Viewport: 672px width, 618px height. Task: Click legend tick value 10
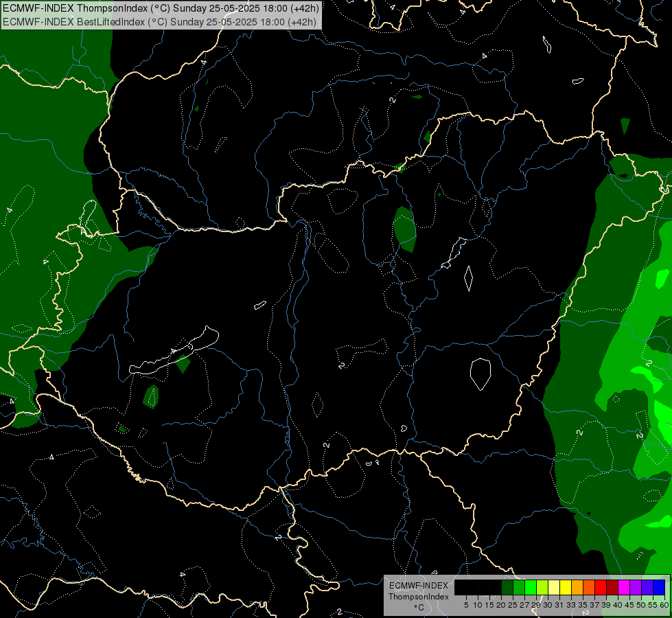coord(478,605)
